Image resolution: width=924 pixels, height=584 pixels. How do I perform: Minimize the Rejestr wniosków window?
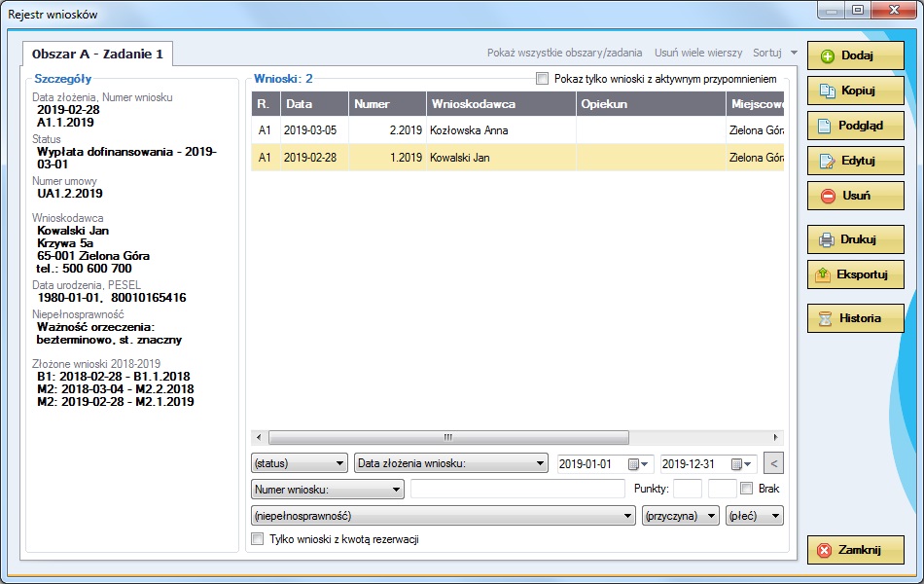(x=832, y=10)
